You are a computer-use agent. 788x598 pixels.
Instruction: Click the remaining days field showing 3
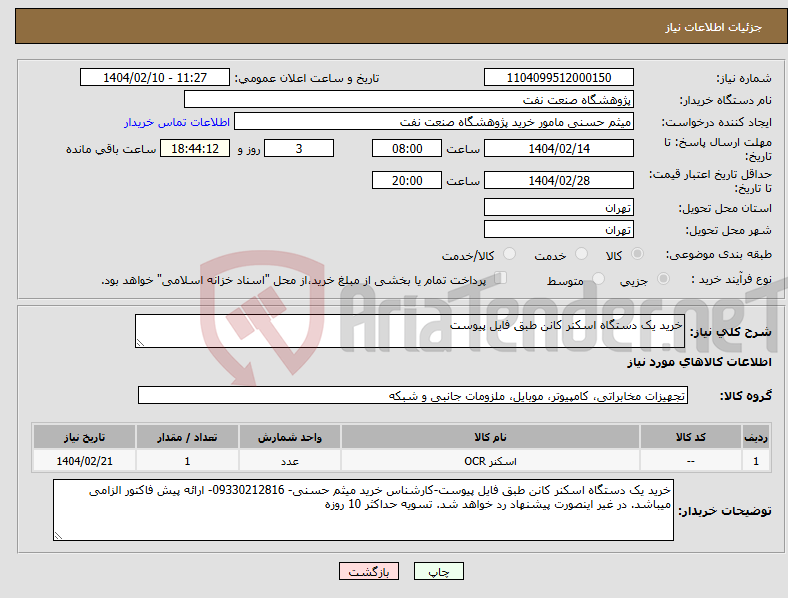[x=299, y=148]
